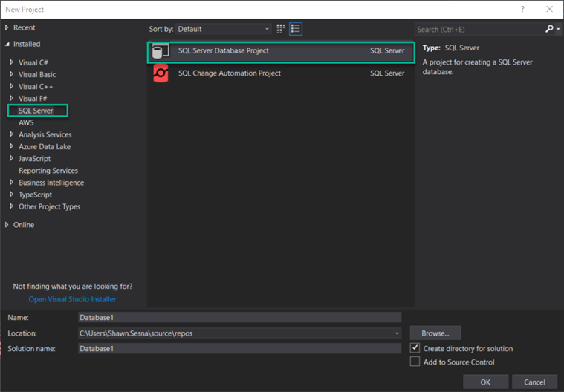This screenshot has width=564, height=392.
Task: Select the SQL Server Database Project icon
Action: 160,52
